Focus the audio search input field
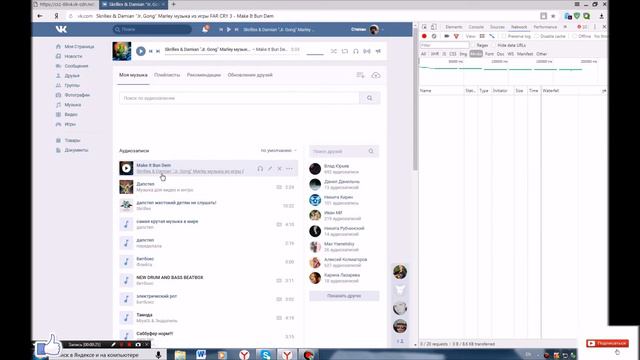640x360 pixels. pyautogui.click(x=239, y=98)
